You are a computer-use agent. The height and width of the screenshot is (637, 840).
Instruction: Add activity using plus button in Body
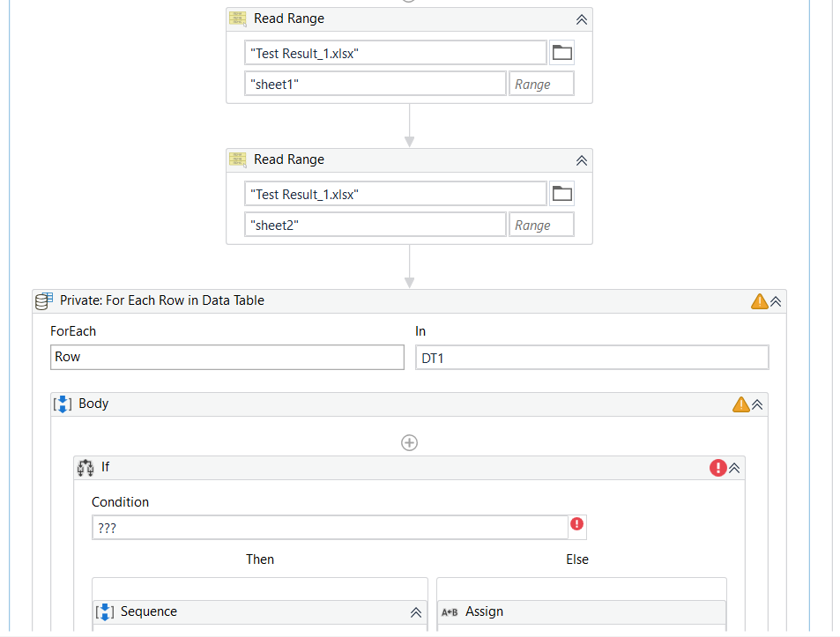pos(409,442)
